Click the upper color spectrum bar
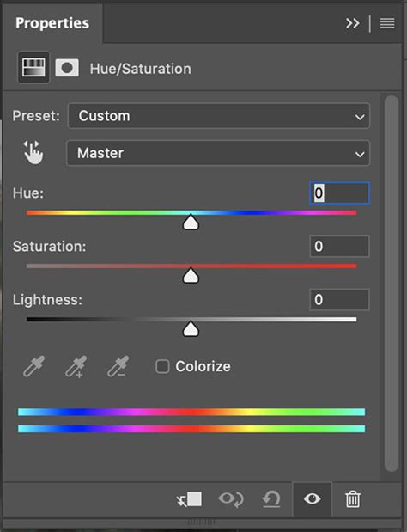 (191, 412)
